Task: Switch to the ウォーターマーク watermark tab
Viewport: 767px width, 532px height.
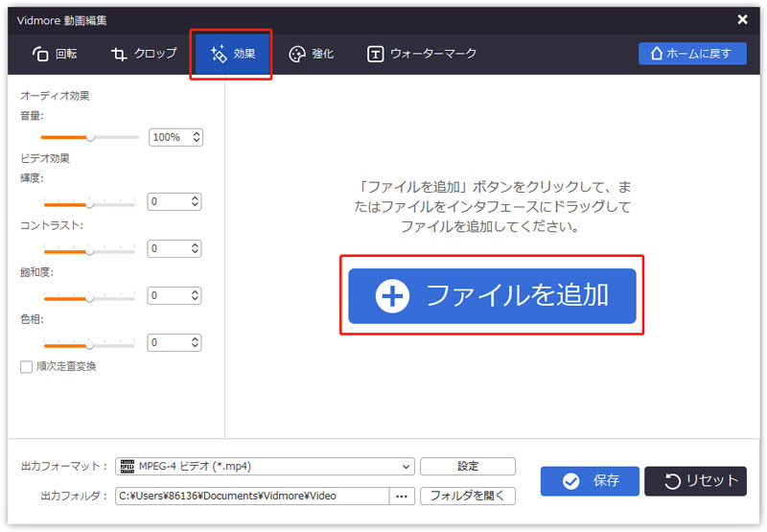Action: pyautogui.click(x=421, y=54)
